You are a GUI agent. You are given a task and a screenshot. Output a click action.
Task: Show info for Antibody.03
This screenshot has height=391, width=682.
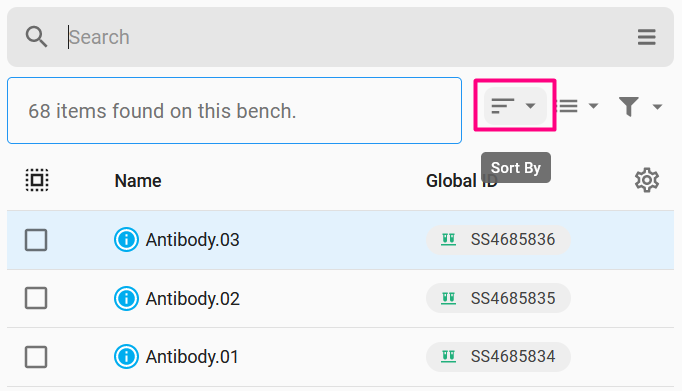click(126, 240)
